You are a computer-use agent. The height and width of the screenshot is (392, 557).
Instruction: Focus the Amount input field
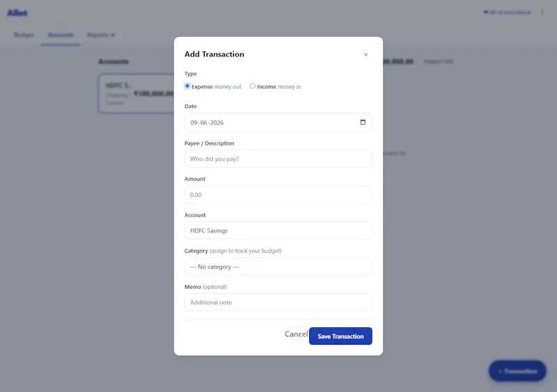278,195
